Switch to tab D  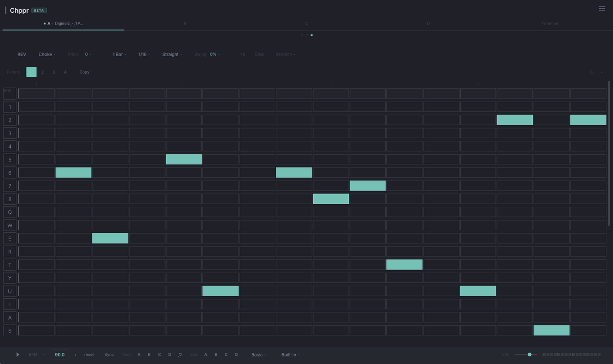pos(428,23)
